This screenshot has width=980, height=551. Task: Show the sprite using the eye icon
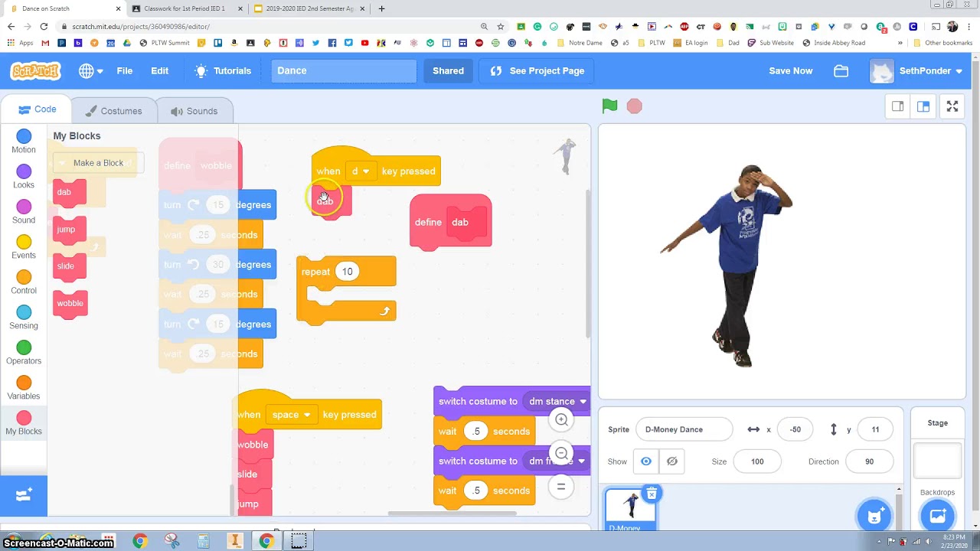click(646, 461)
